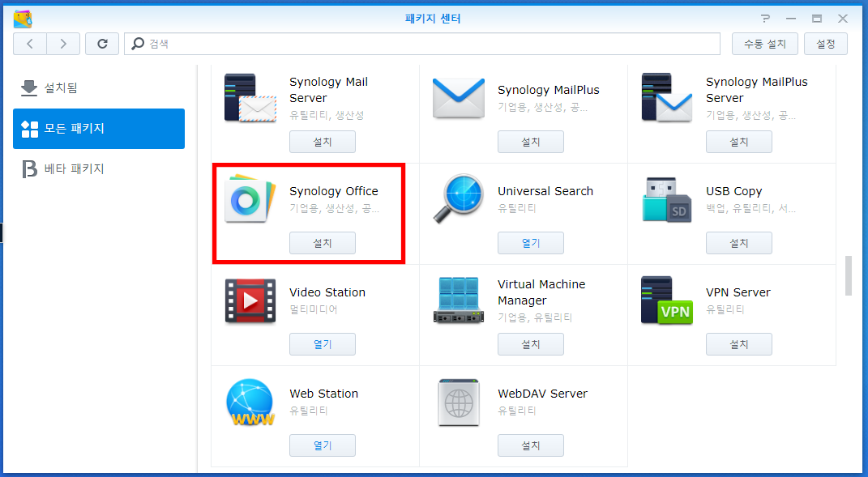Image resolution: width=868 pixels, height=477 pixels.
Task: Click the Synology MailPlus Server icon
Action: point(666,98)
